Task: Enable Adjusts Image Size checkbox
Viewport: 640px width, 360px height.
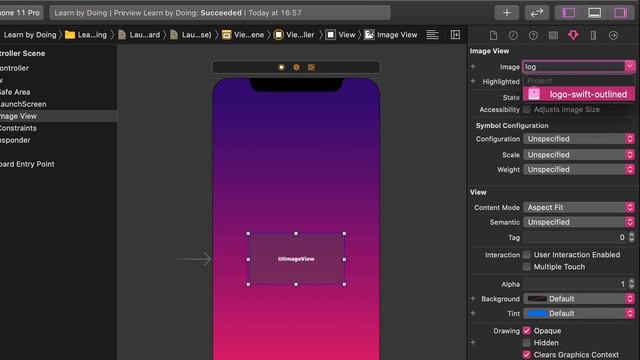Action: [527, 109]
